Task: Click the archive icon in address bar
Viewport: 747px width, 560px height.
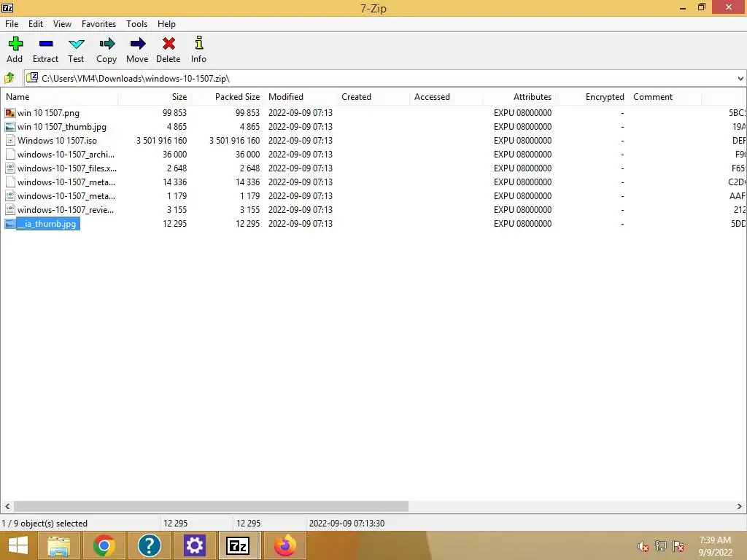Action: coord(32,77)
